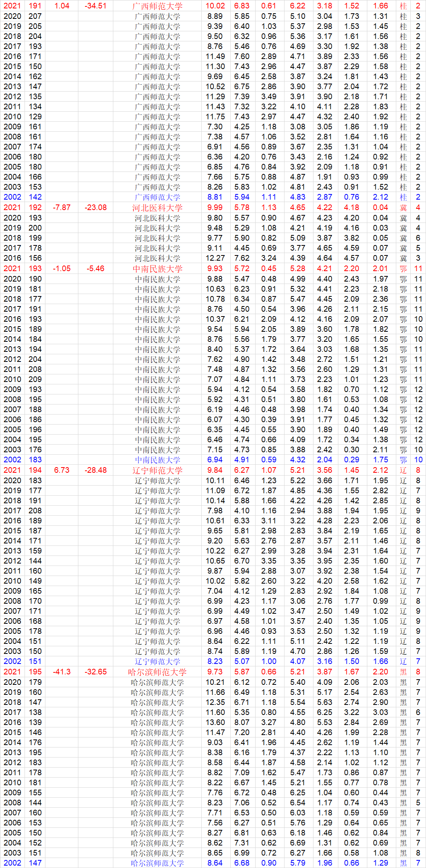Select blue 辽宁师范大学 name in 2002 row
426x868 pixels.
pyautogui.click(x=158, y=662)
